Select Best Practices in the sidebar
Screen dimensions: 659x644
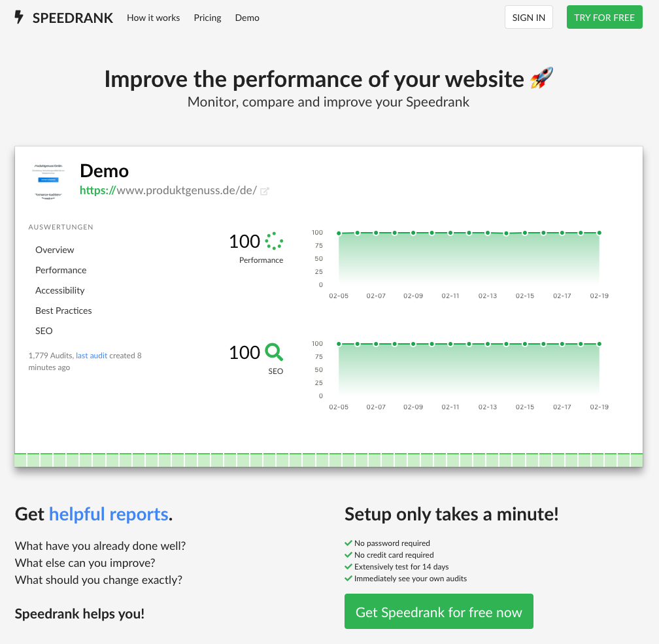click(63, 311)
